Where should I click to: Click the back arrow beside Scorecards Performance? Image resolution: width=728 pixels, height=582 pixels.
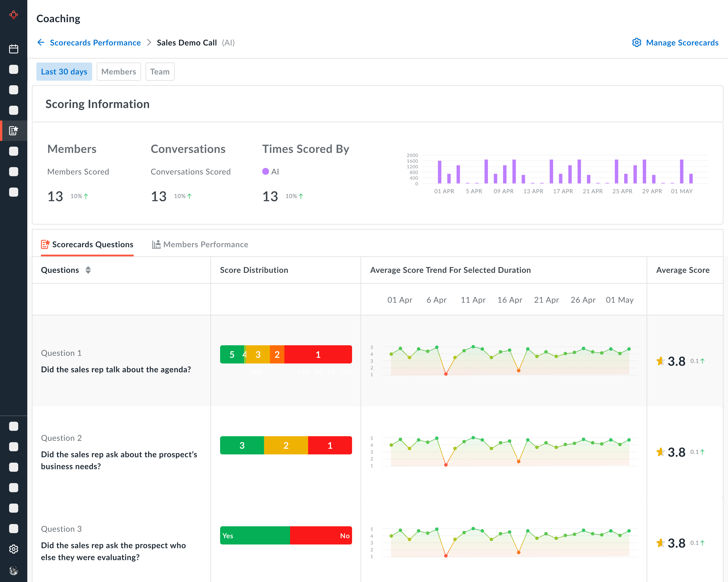coord(41,43)
